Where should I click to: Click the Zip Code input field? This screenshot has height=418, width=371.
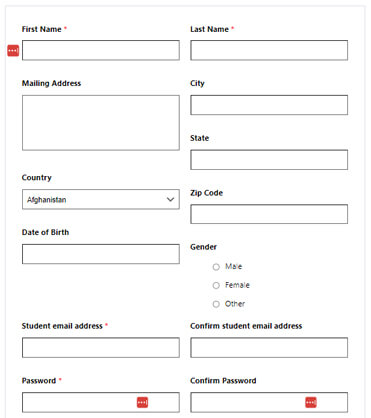(x=269, y=214)
